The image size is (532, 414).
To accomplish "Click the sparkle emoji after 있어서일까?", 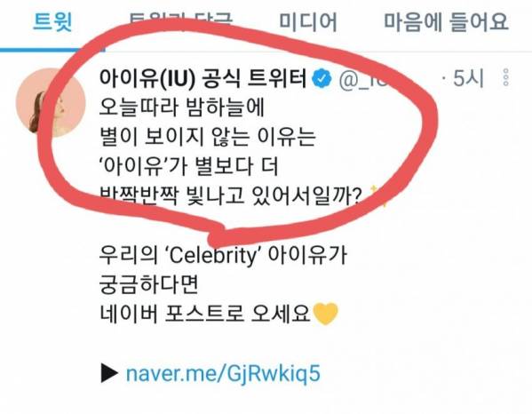I will [377, 197].
